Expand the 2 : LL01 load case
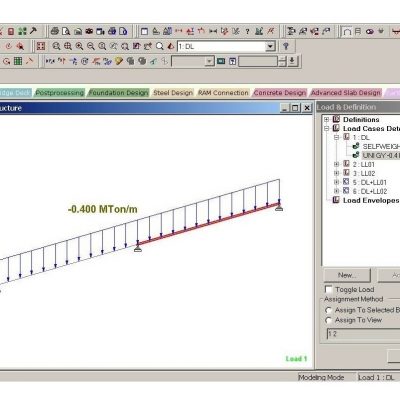This screenshot has width=400, height=400. [337, 164]
